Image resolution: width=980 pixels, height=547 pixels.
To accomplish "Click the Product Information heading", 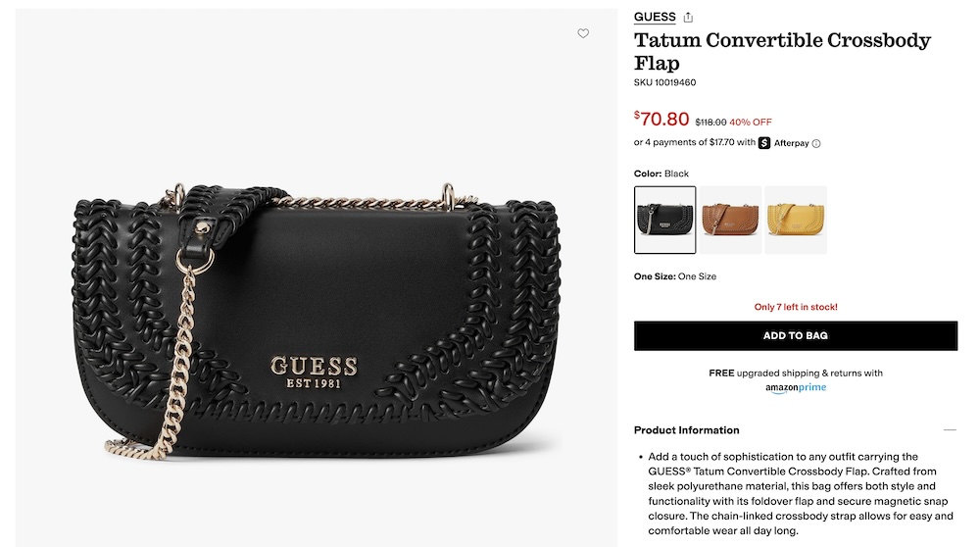I will (686, 430).
